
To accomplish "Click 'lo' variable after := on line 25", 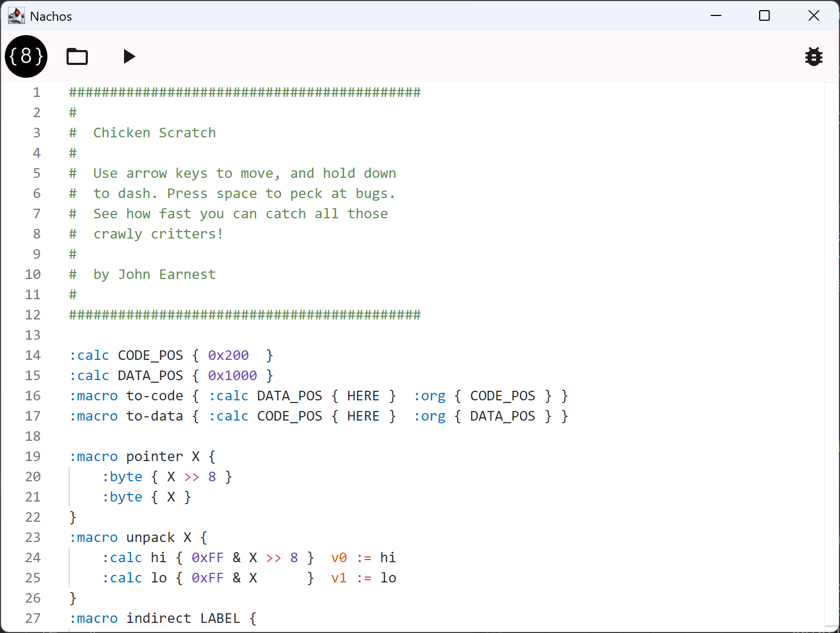I will pos(388,578).
